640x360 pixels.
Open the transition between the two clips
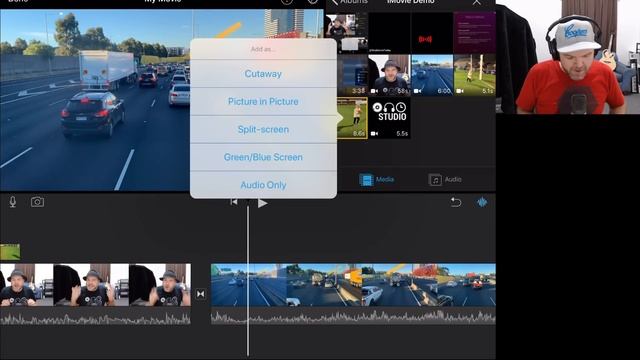click(x=200, y=294)
